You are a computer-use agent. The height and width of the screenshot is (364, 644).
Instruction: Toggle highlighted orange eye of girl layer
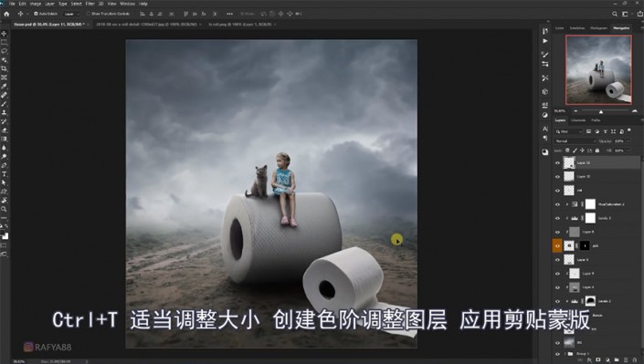click(557, 245)
